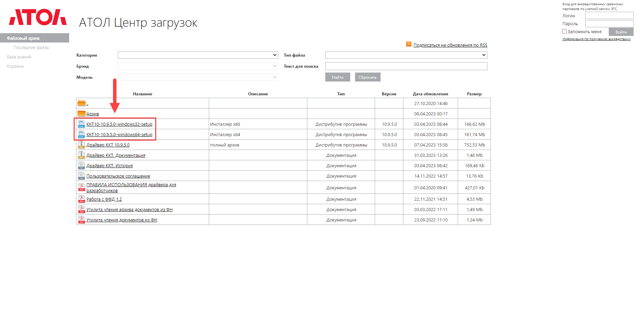Click TXT icon beside Пользовательское соглашение
The height and width of the screenshot is (332, 644).
pyautogui.click(x=81, y=176)
